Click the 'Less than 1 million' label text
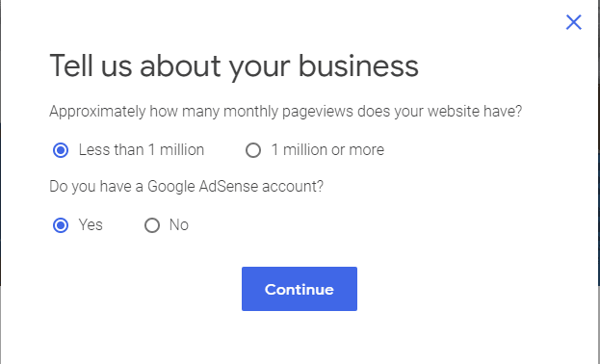Viewport: 600px width, 364px height. [142, 149]
